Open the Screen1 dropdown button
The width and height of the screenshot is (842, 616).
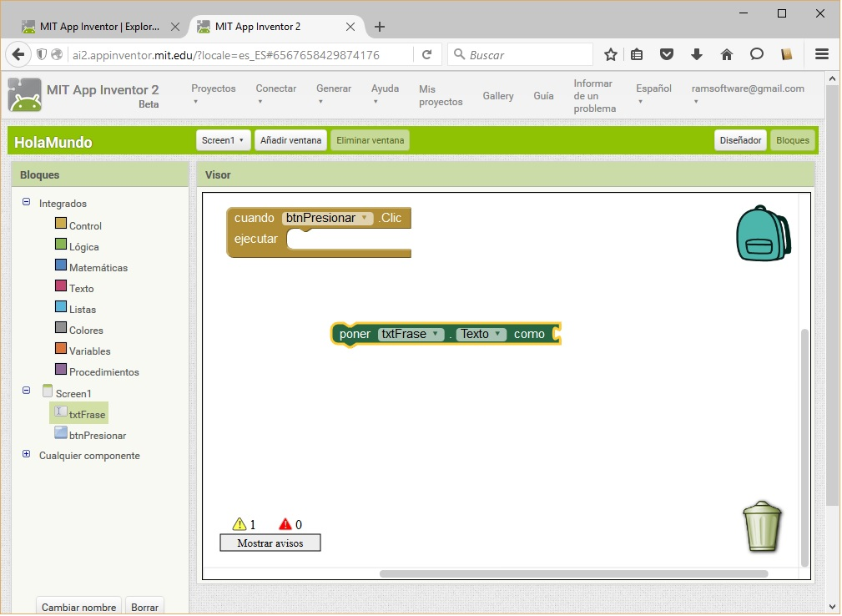(x=223, y=140)
